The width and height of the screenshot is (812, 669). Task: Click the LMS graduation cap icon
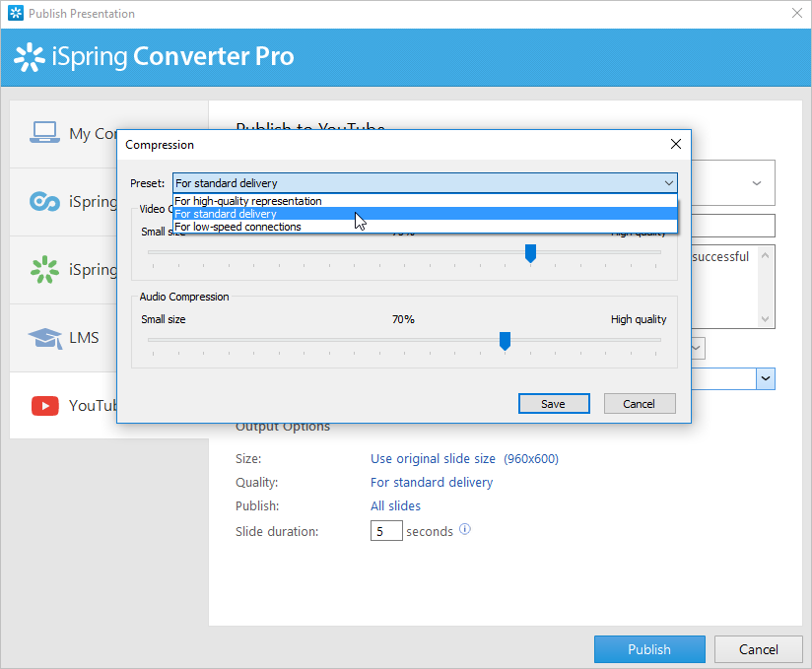click(45, 338)
